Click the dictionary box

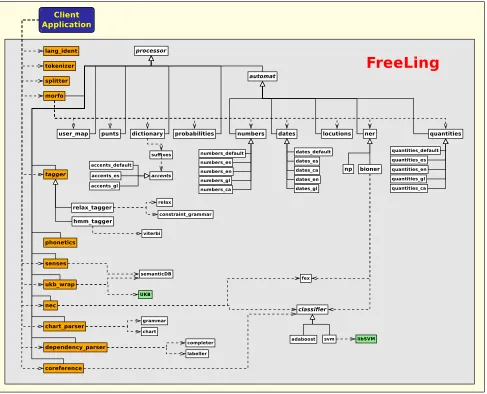tap(147, 134)
